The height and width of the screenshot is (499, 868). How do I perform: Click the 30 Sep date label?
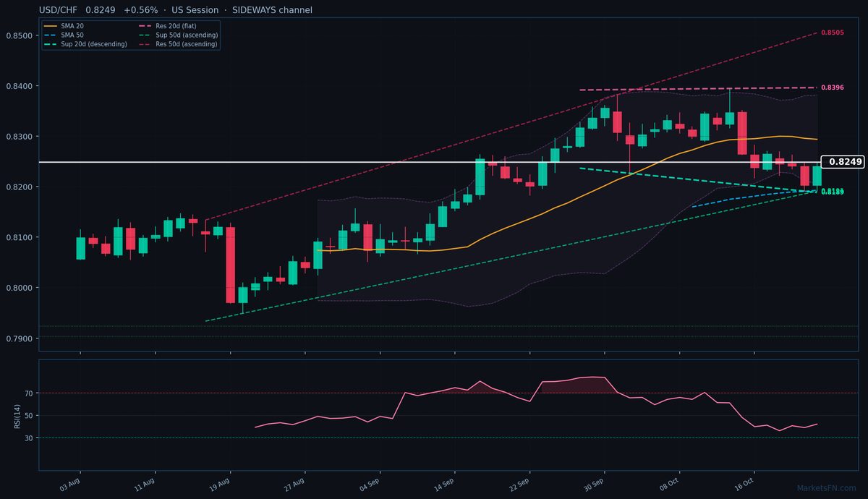594,483
